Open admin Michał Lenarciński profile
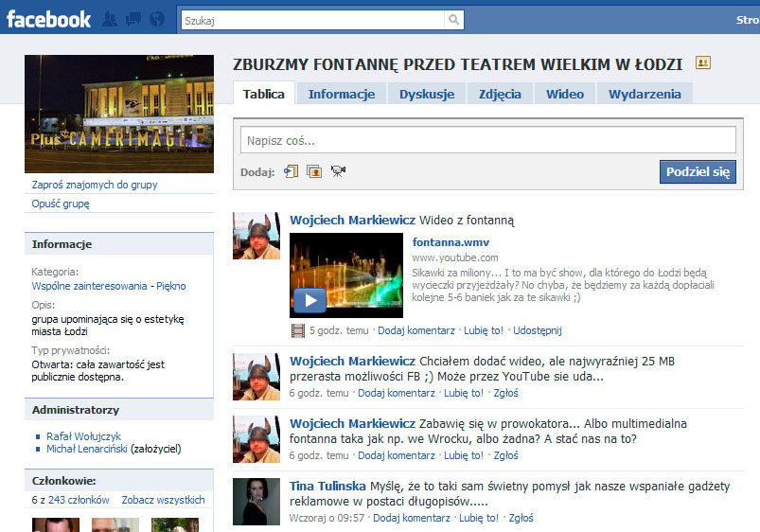Viewport: 760px width, 532px height. (87, 449)
